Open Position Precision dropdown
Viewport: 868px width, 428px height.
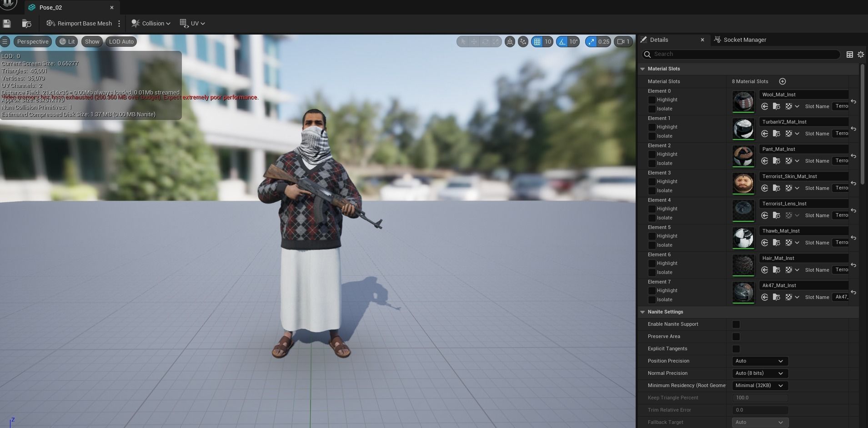760,361
